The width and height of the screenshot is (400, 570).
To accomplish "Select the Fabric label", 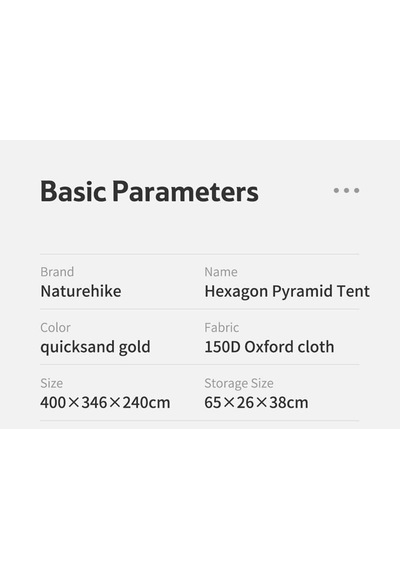I will tap(222, 328).
